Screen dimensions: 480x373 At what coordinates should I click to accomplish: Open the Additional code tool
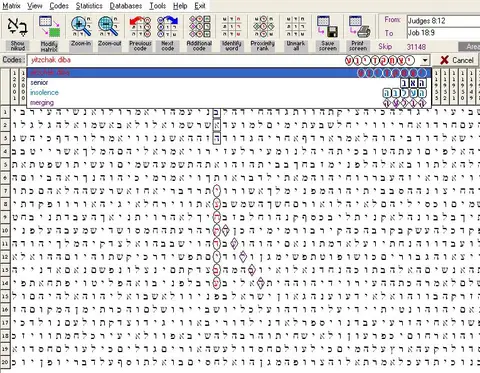click(199, 26)
